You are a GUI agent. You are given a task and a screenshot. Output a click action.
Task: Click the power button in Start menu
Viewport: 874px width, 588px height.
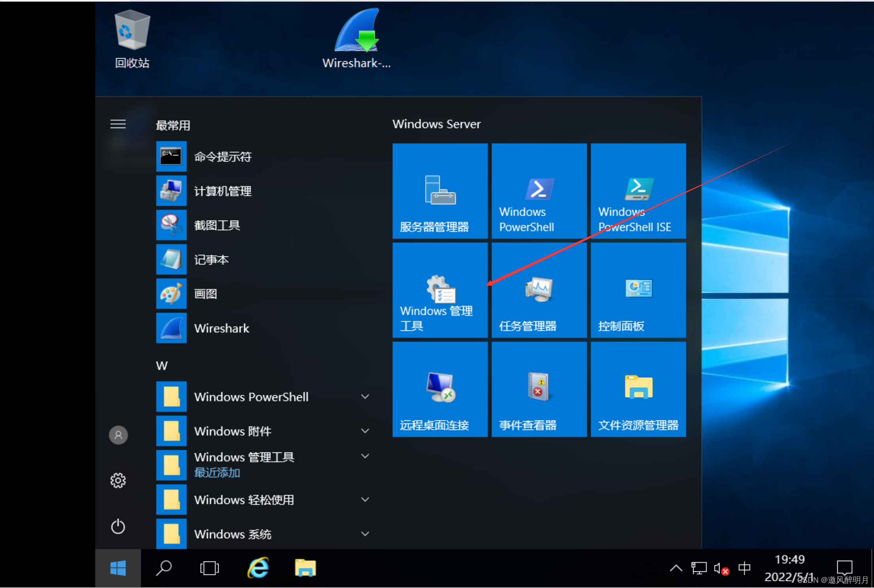[118, 527]
